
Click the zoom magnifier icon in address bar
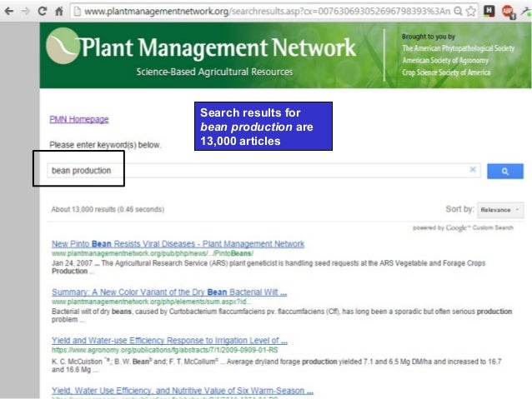point(458,11)
